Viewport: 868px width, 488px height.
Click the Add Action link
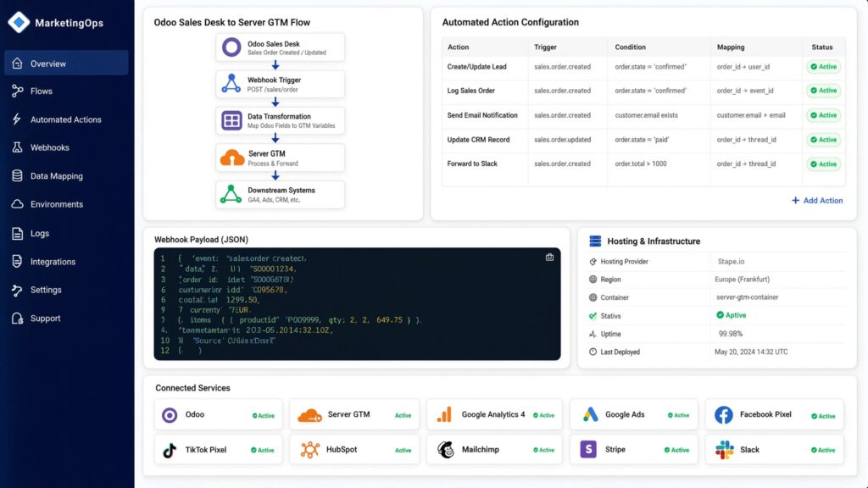pyautogui.click(x=817, y=200)
